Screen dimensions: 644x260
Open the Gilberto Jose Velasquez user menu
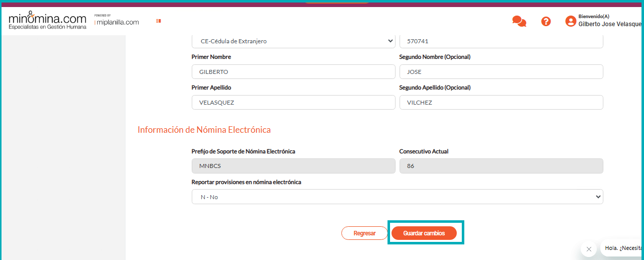pos(610,21)
